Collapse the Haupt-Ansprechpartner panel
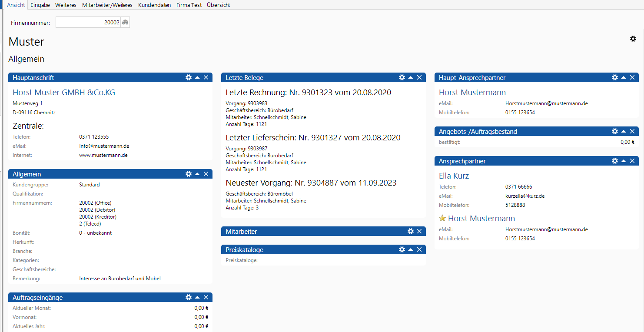Screen dimensions: 644x332 624,77
